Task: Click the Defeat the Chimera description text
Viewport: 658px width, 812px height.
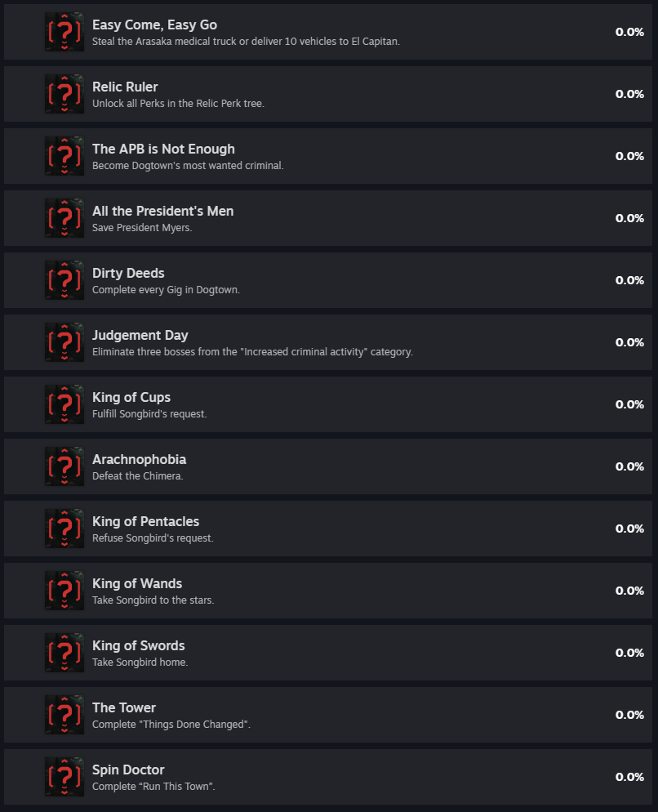Action: [137, 475]
